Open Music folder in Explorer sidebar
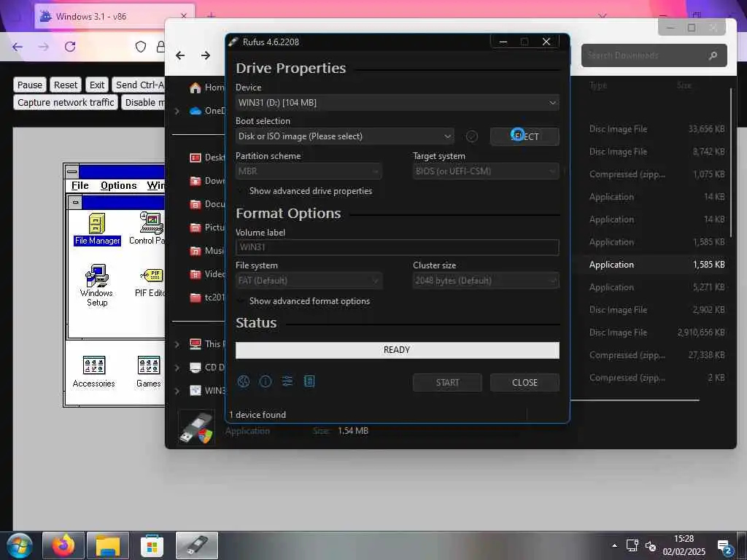This screenshot has height=560, width=747. pos(206,251)
